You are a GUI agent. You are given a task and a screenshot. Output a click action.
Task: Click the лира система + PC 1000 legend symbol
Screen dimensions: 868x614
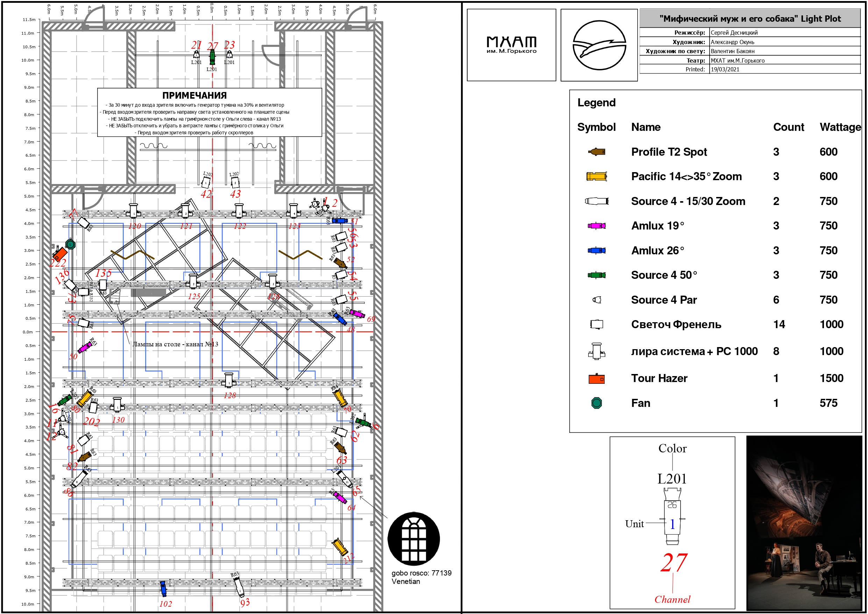coord(597,351)
